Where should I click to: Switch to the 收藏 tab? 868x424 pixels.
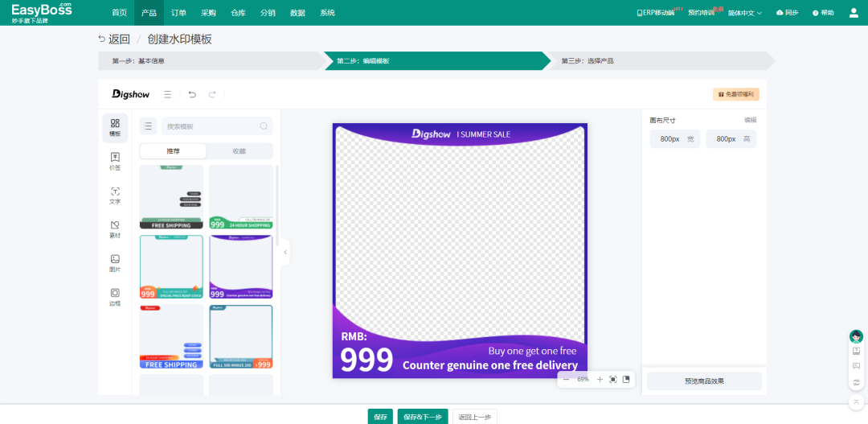(240, 151)
